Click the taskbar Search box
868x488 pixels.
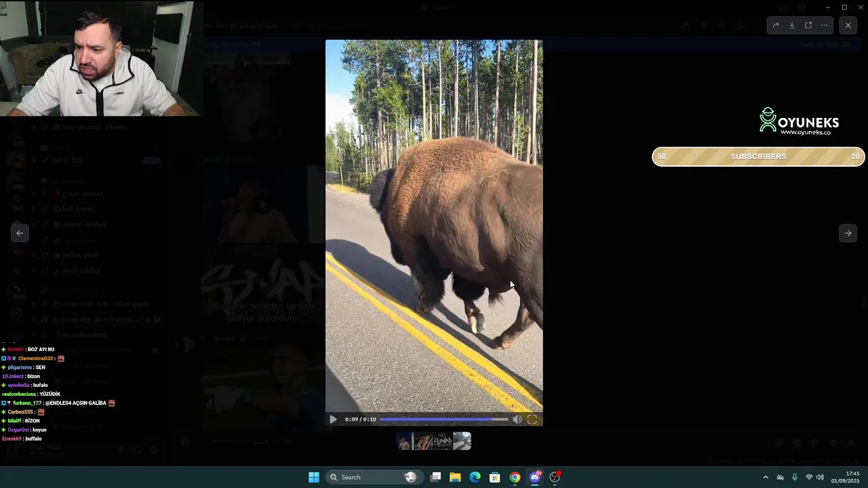pyautogui.click(x=374, y=477)
